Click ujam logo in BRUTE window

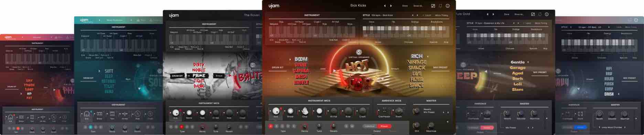(x=174, y=15)
